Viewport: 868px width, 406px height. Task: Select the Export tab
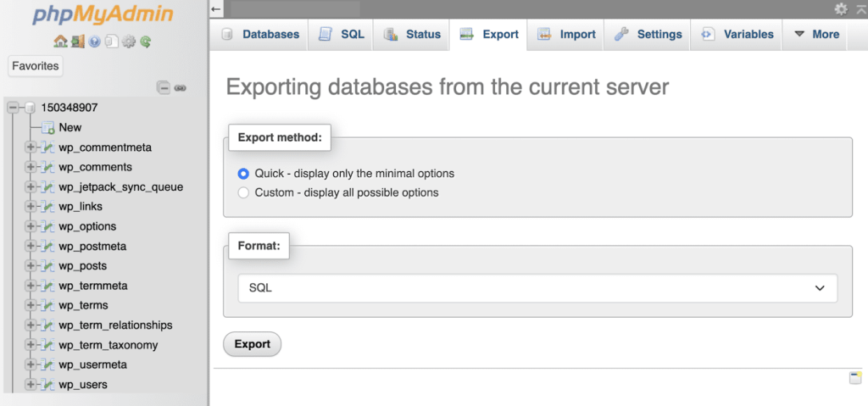click(488, 35)
